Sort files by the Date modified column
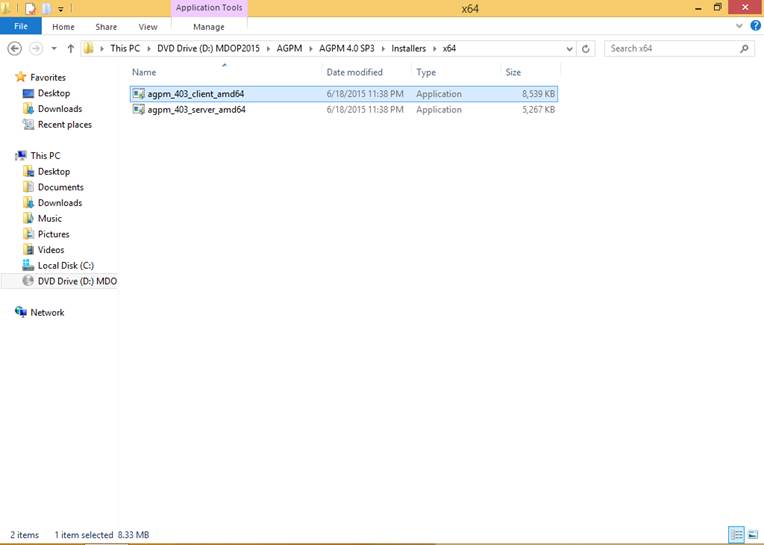The image size is (764, 545). (x=355, y=72)
